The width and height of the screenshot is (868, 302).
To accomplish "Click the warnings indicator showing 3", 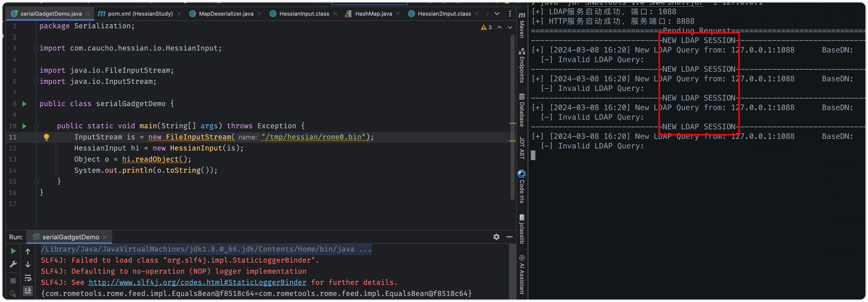I will coord(486,27).
